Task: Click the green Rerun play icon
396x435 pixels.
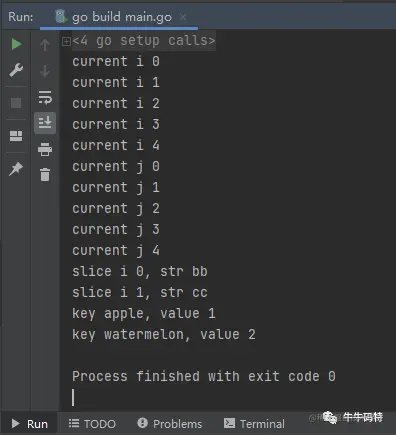Action: (x=16, y=44)
